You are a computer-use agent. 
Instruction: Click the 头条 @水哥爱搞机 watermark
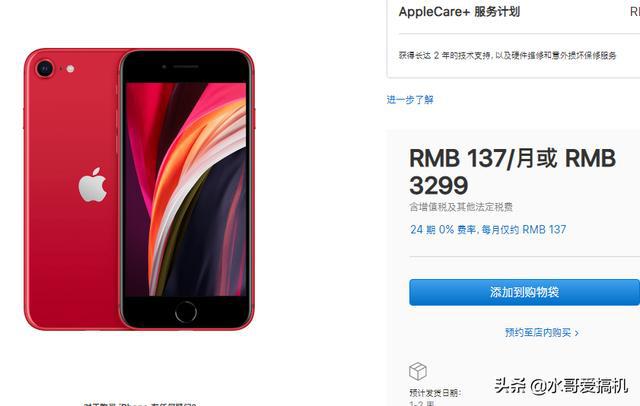tap(560, 386)
